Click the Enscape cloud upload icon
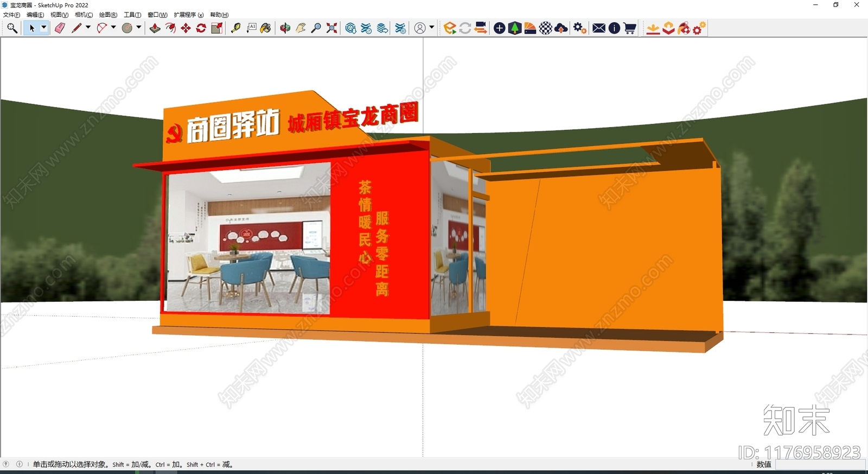 561,28
